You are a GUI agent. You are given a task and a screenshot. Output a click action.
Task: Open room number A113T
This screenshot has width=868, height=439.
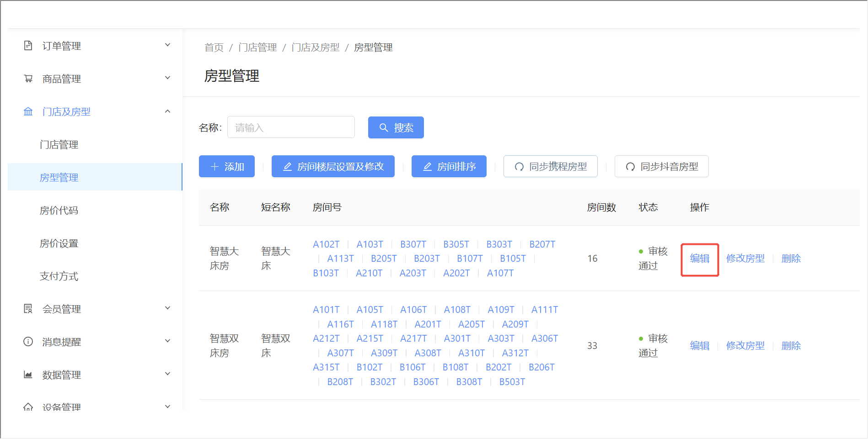341,259
